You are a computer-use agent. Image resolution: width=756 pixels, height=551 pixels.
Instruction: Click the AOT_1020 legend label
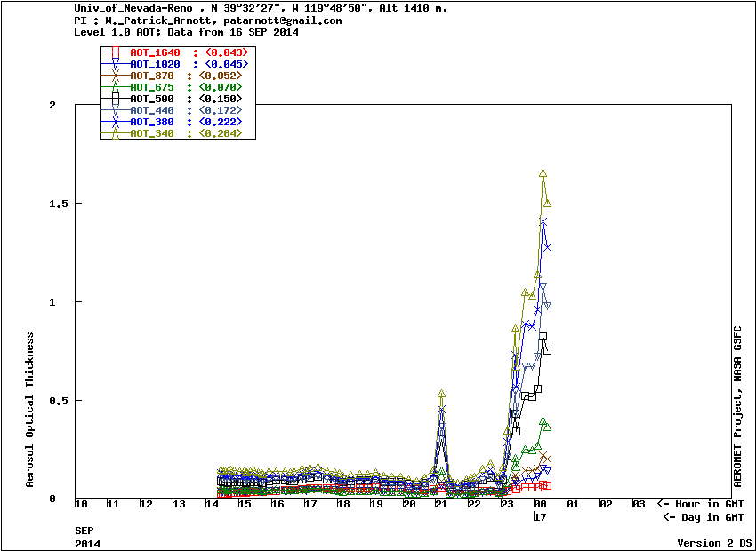[x=155, y=64]
